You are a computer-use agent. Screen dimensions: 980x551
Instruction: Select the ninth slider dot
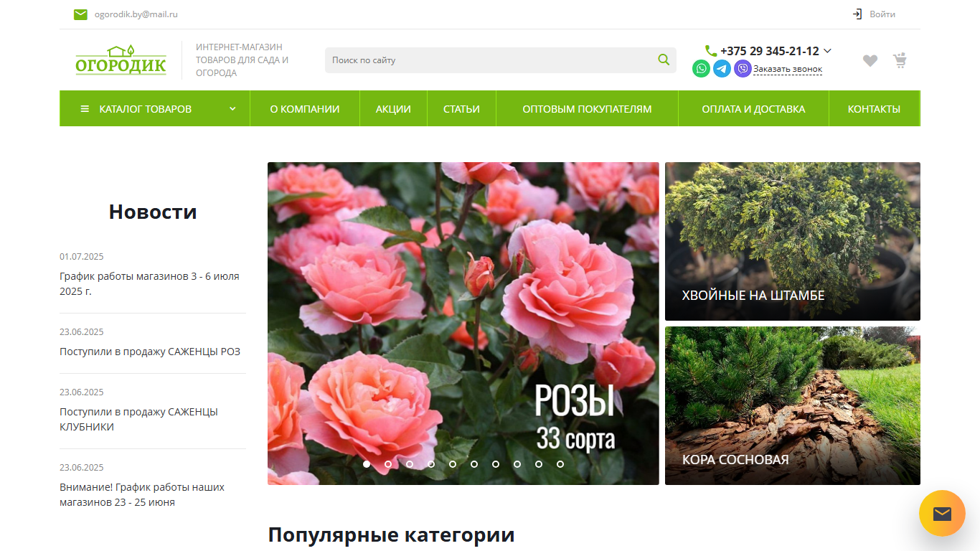(539, 464)
